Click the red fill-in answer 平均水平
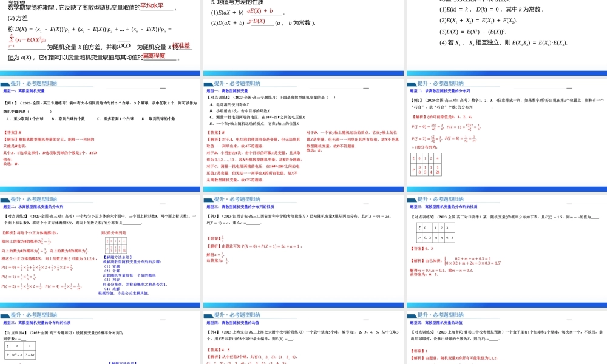The height and width of the screenshot is (364, 607). [152, 6]
